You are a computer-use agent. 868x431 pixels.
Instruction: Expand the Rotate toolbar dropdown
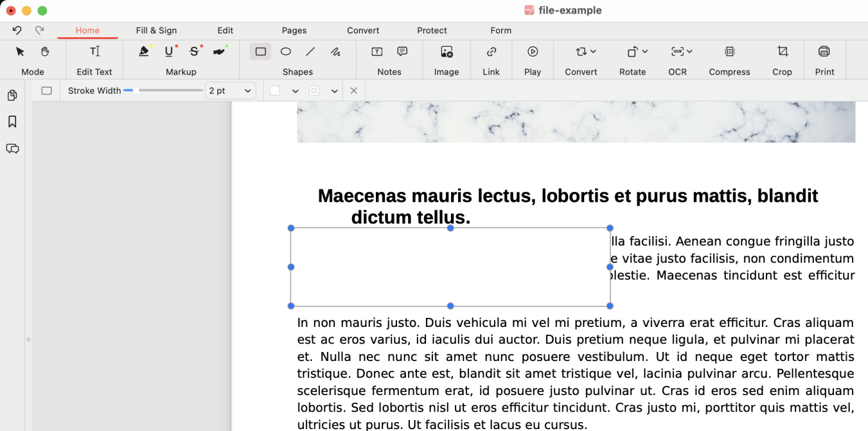(644, 51)
